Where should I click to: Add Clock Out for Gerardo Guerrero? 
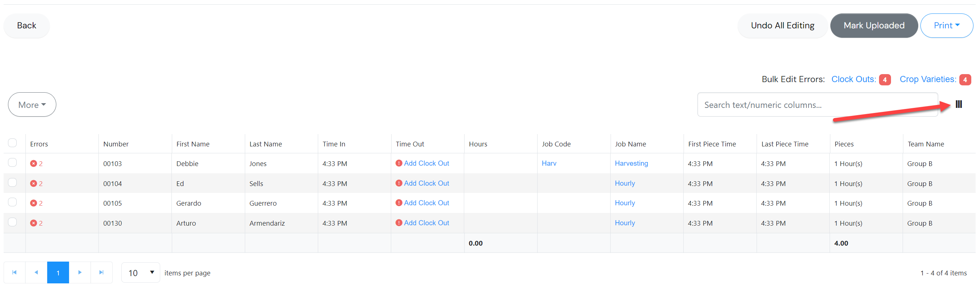click(426, 203)
